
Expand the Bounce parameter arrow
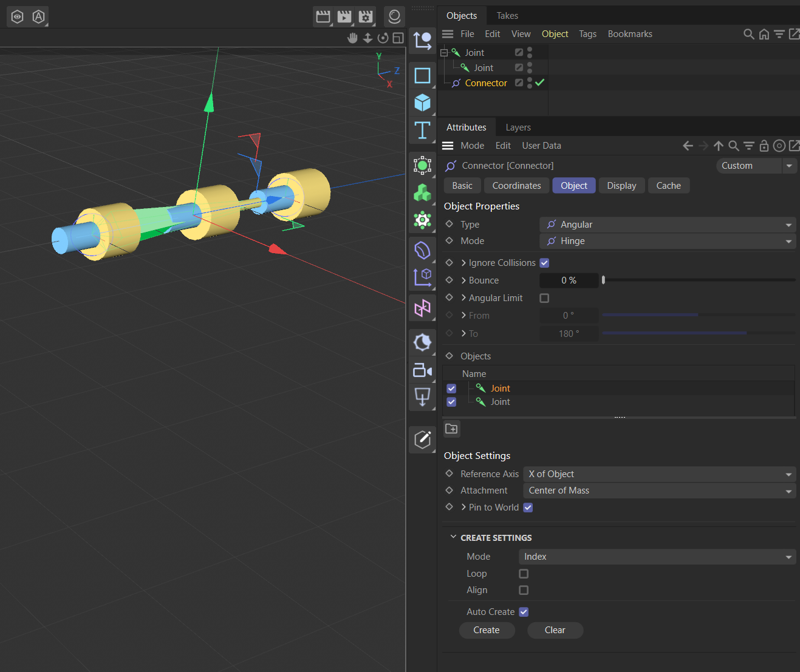[x=463, y=280]
